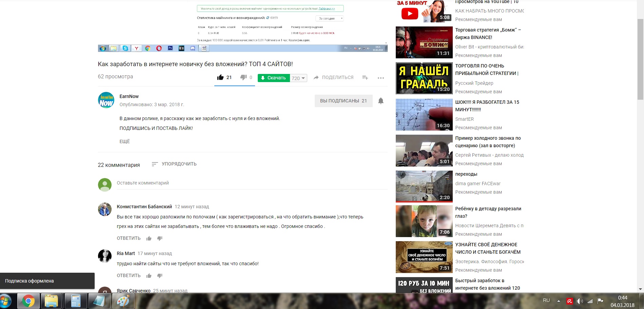Open the Я НАШЁЛ ГРАААЛЬ video thumbnail
The image size is (644, 309).
(424, 78)
